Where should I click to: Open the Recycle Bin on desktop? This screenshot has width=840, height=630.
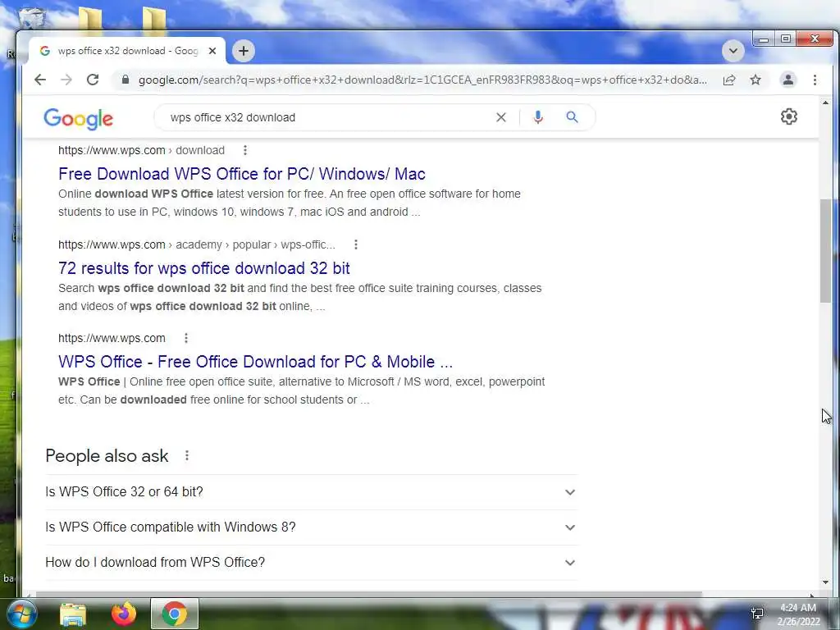pos(31,17)
